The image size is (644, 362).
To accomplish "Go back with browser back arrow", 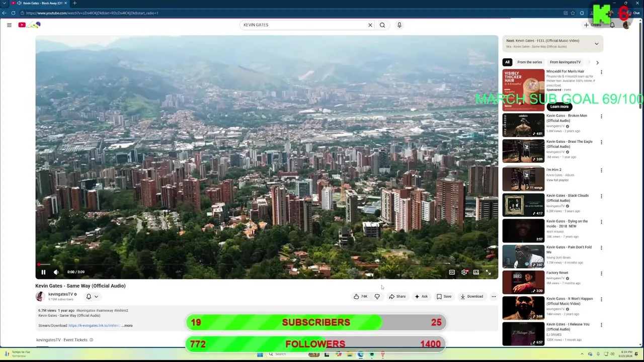I will 4,13.
